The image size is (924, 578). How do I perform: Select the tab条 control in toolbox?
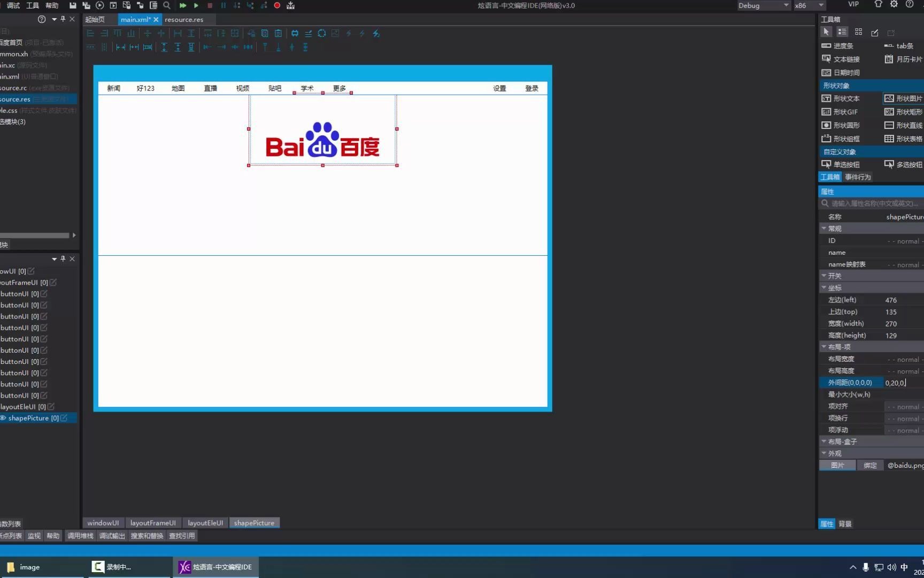tap(899, 46)
